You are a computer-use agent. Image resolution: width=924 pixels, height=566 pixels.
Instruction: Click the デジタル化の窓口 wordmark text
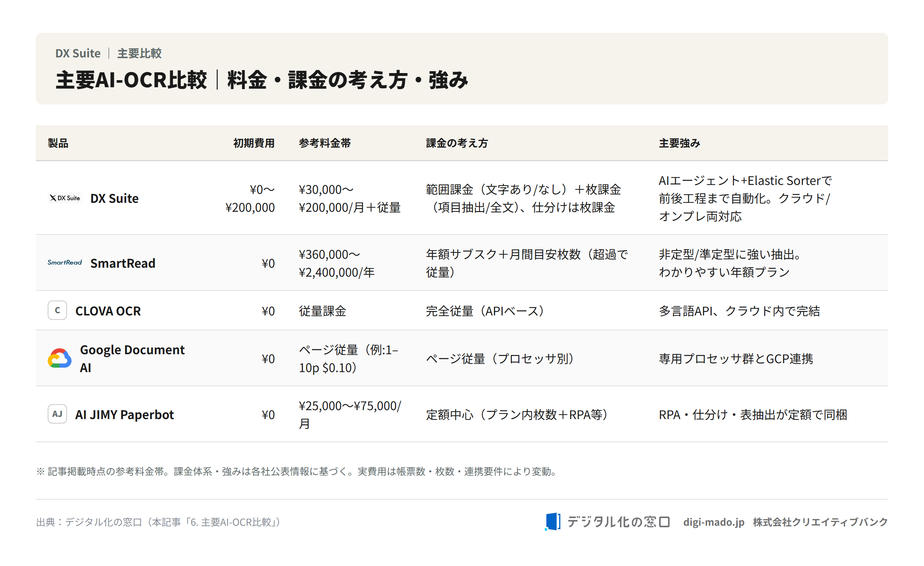619,521
